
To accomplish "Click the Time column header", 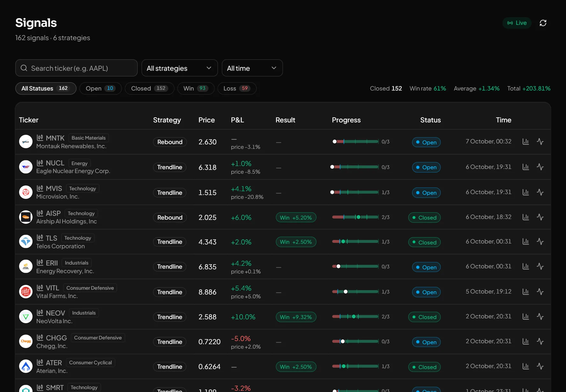I will 504,120.
